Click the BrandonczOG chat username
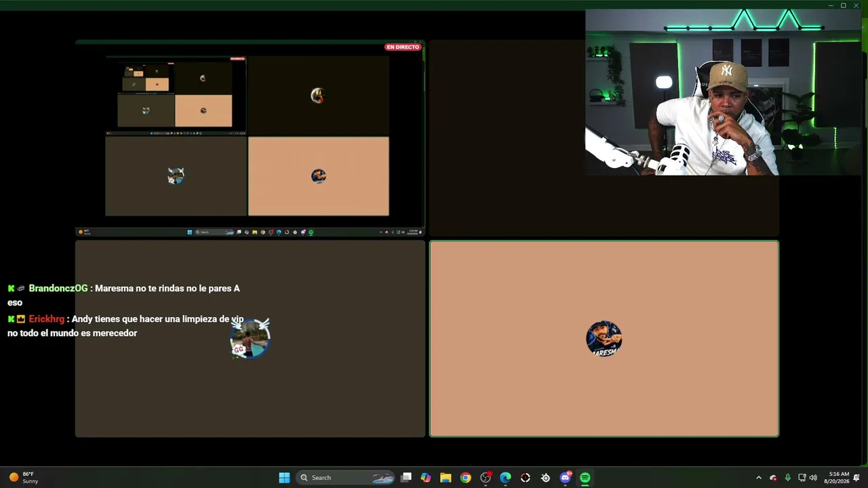The height and width of the screenshot is (488, 868). point(58,288)
